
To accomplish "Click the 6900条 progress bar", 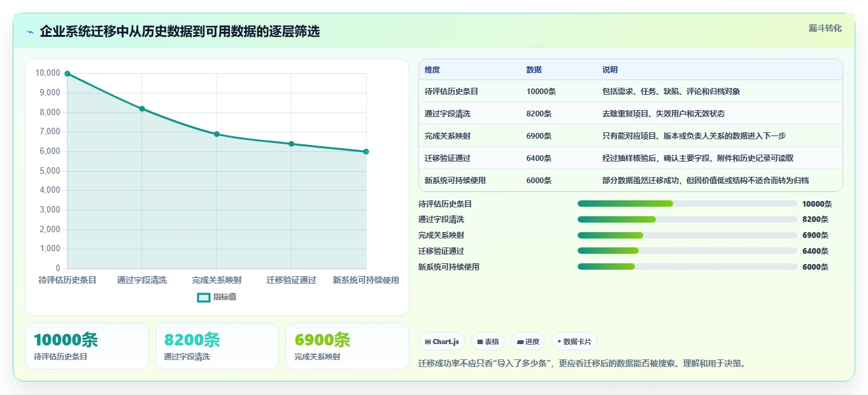I will click(x=687, y=235).
